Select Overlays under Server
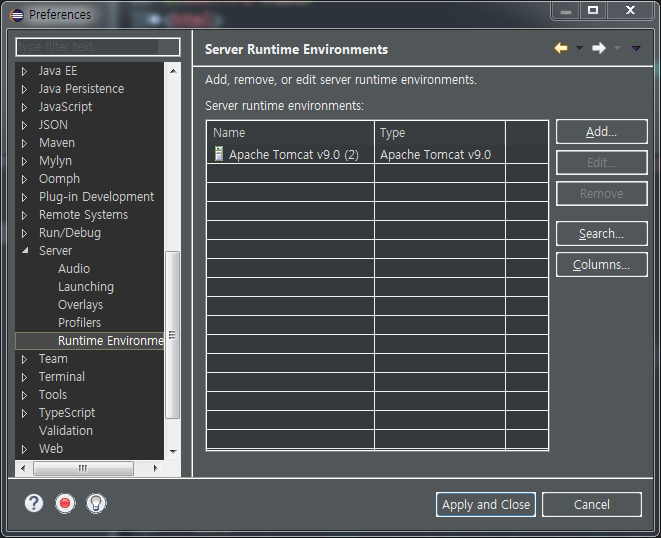The height and width of the screenshot is (538, 661). [81, 305]
